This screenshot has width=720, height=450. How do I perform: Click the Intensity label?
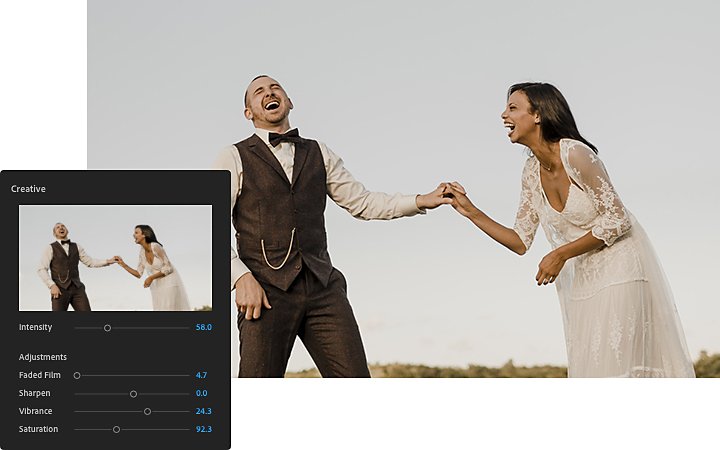coord(35,327)
